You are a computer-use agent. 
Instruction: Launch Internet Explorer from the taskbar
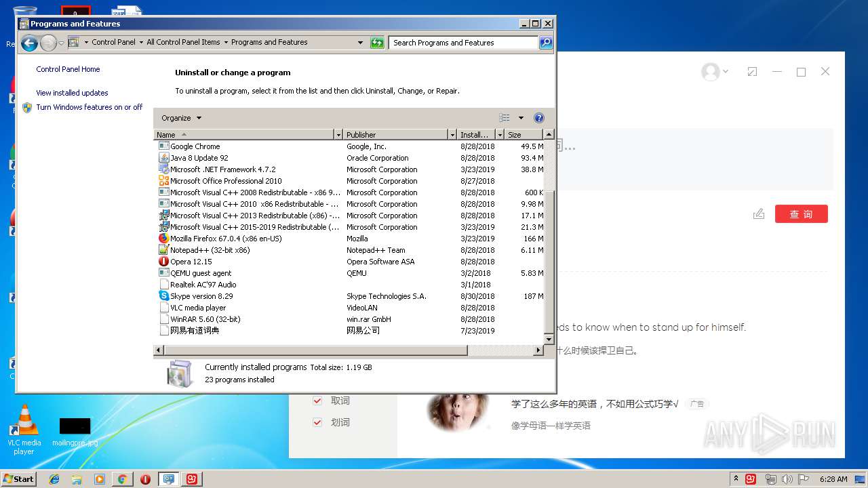tap(54, 479)
